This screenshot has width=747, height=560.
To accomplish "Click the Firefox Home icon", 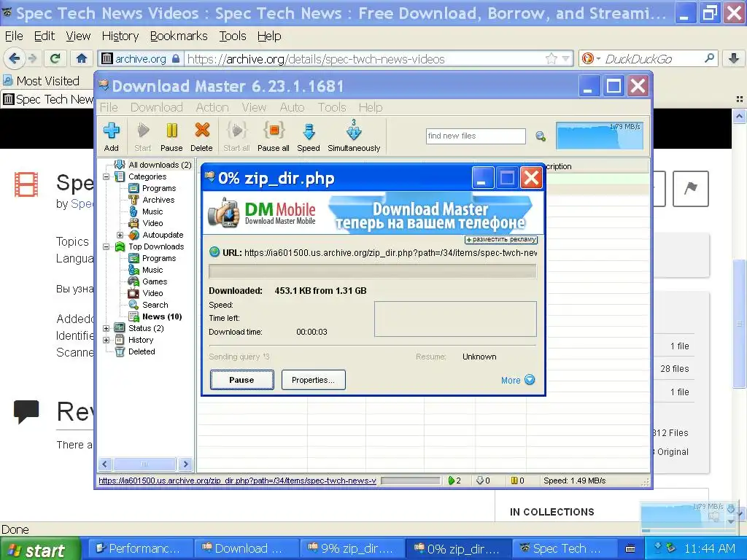I will coord(82,58).
